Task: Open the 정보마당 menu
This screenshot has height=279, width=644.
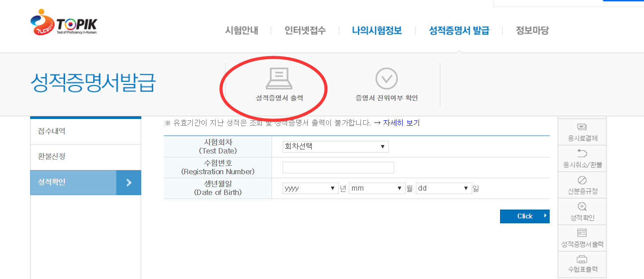Action: (x=532, y=31)
